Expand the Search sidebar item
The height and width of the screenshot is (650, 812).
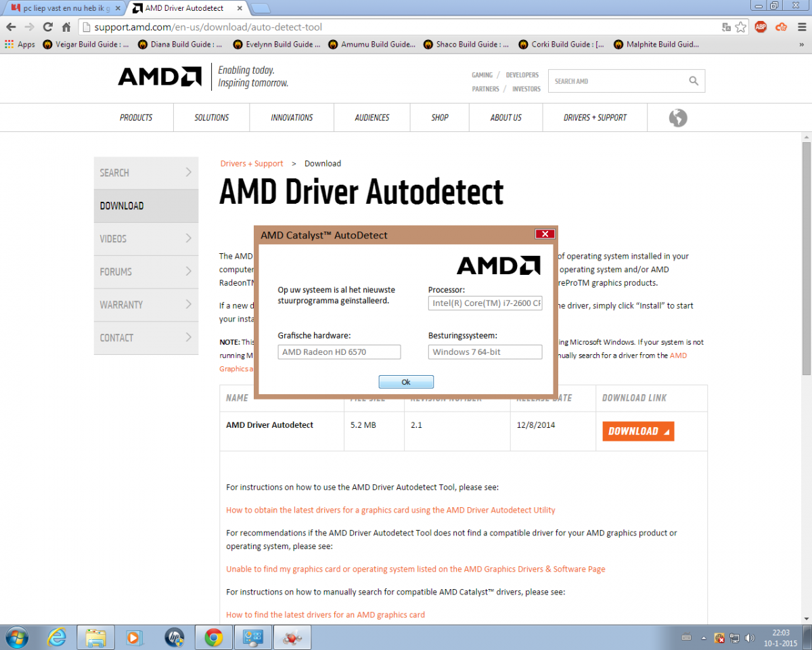click(x=146, y=173)
